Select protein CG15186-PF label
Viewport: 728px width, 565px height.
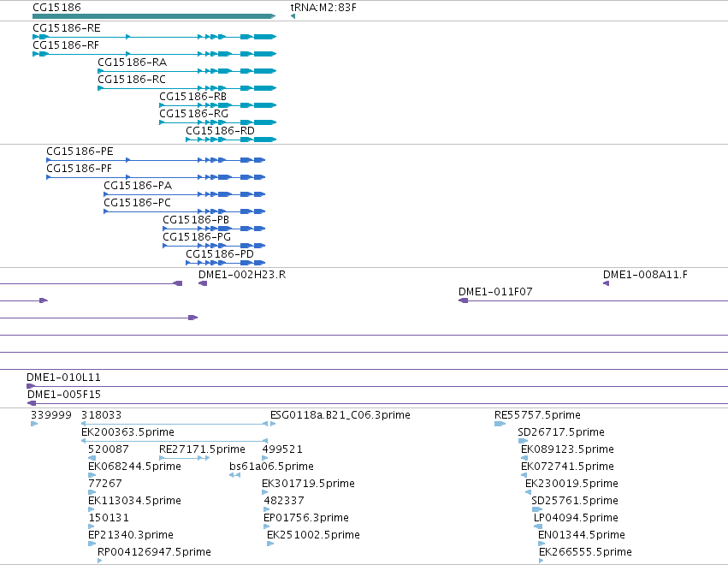coord(79,169)
